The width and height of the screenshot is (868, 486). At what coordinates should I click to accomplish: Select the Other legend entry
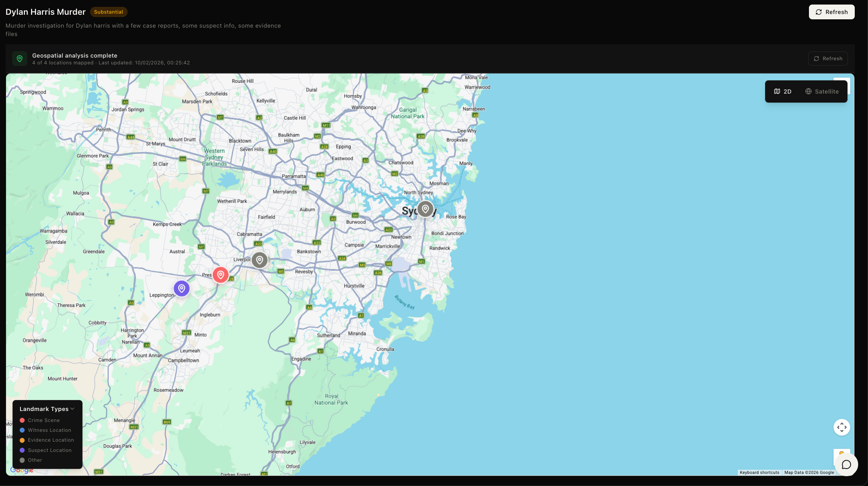35,460
